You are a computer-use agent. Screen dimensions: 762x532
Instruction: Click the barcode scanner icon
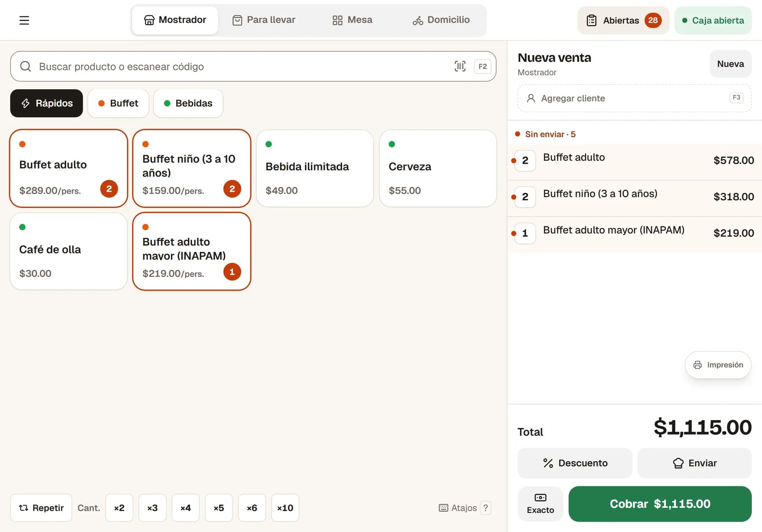pos(460,66)
